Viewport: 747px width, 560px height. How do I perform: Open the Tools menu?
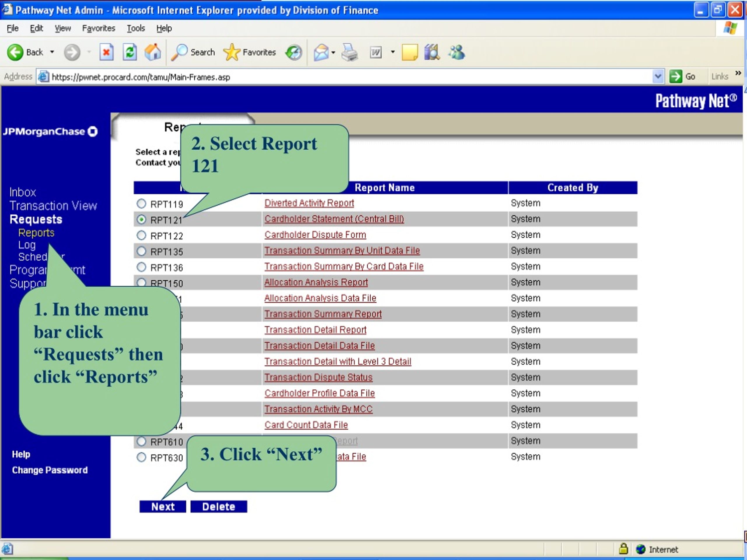click(x=136, y=28)
